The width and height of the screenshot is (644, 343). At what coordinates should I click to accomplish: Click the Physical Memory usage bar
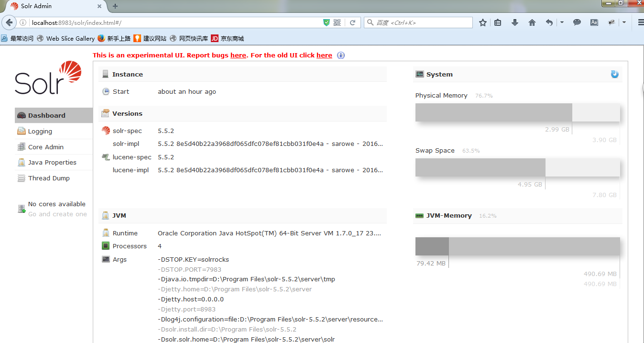(518, 112)
